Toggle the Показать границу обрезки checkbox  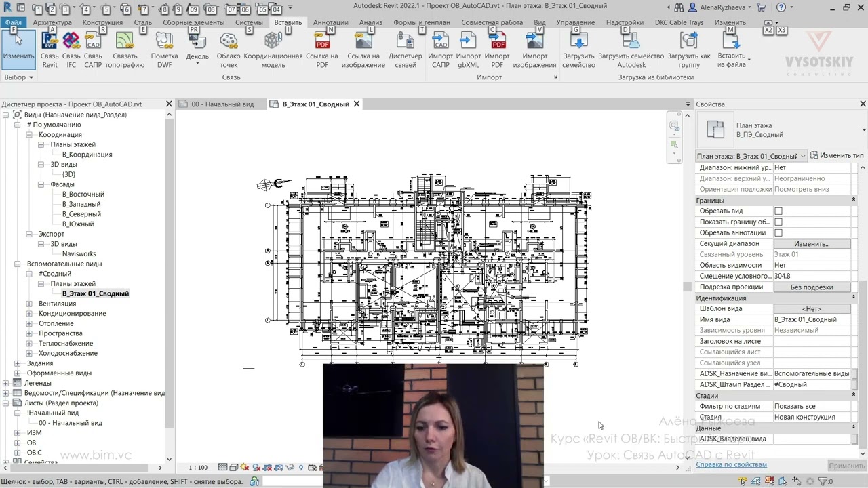tap(778, 222)
